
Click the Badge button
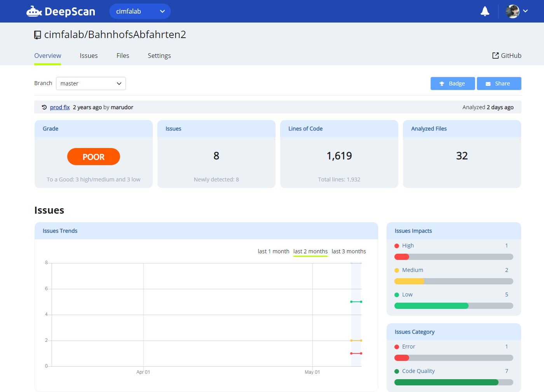tap(453, 84)
